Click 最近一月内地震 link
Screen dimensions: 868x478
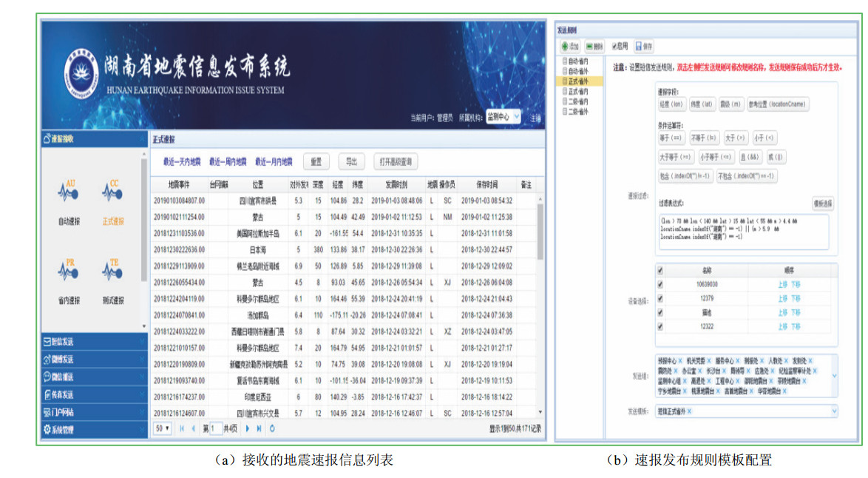click(274, 162)
